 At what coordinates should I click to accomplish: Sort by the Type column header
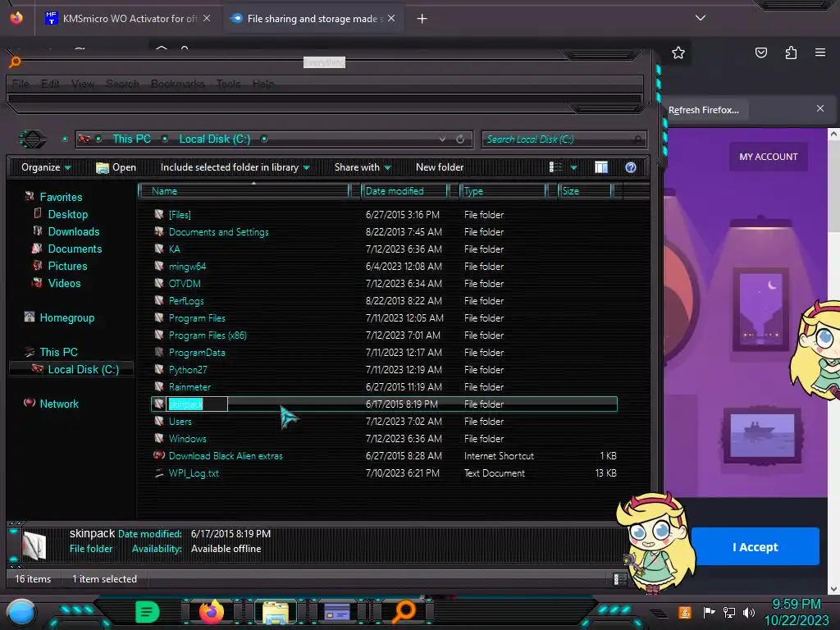pyautogui.click(x=503, y=191)
